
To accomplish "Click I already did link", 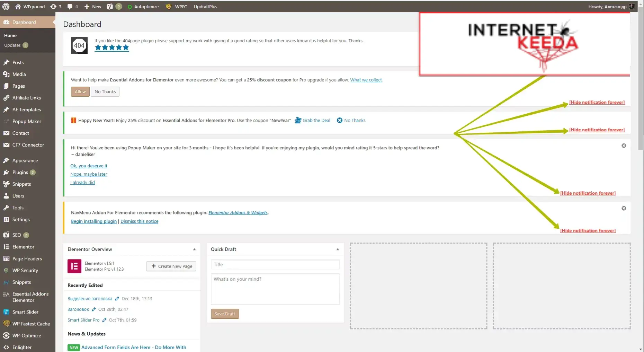I will pos(82,182).
